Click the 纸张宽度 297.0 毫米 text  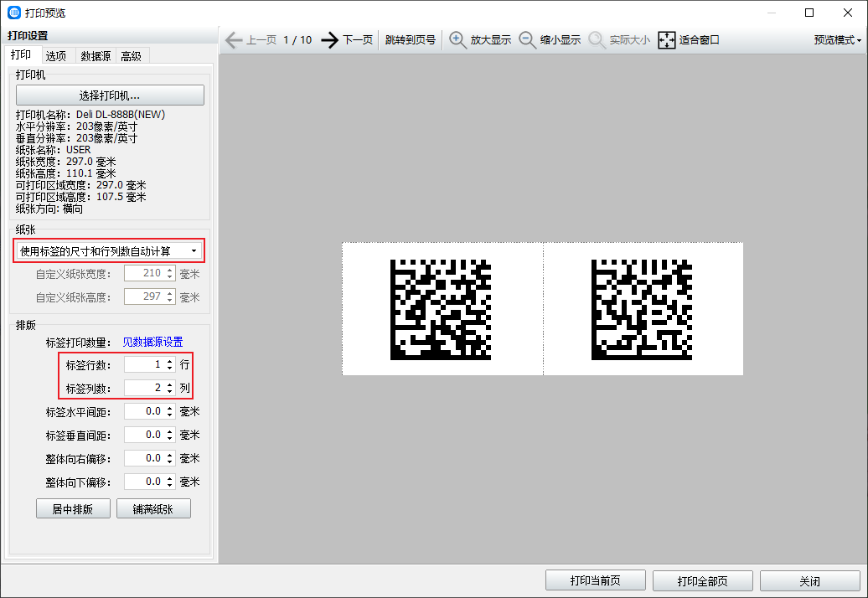(66, 162)
